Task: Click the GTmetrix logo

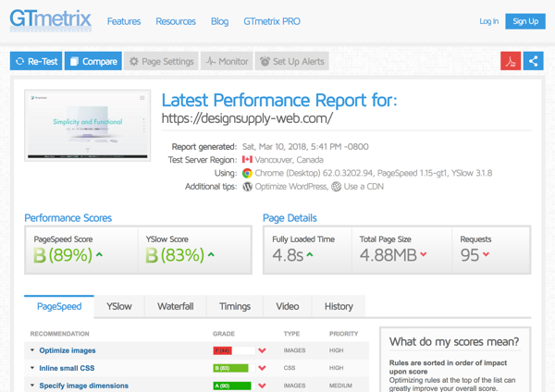Action: (x=51, y=20)
